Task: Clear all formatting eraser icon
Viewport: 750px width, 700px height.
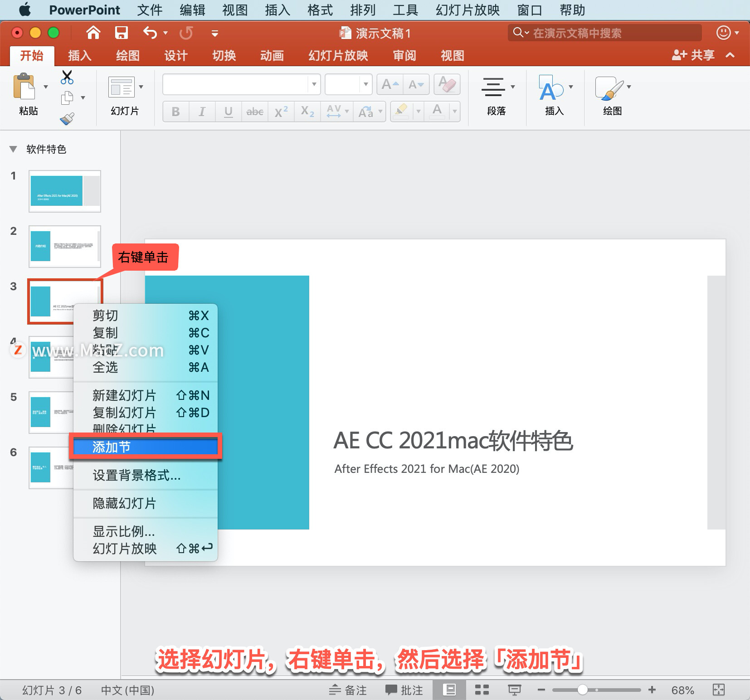Action: [447, 84]
